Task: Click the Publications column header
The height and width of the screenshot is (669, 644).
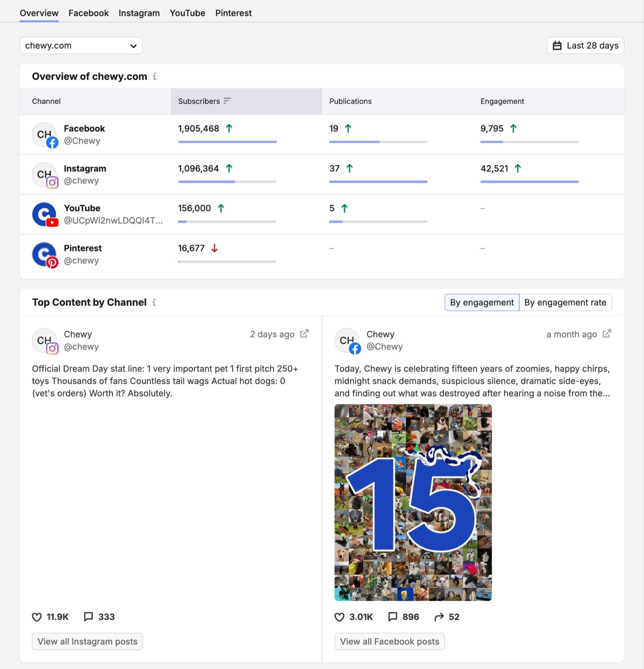Action: (350, 101)
